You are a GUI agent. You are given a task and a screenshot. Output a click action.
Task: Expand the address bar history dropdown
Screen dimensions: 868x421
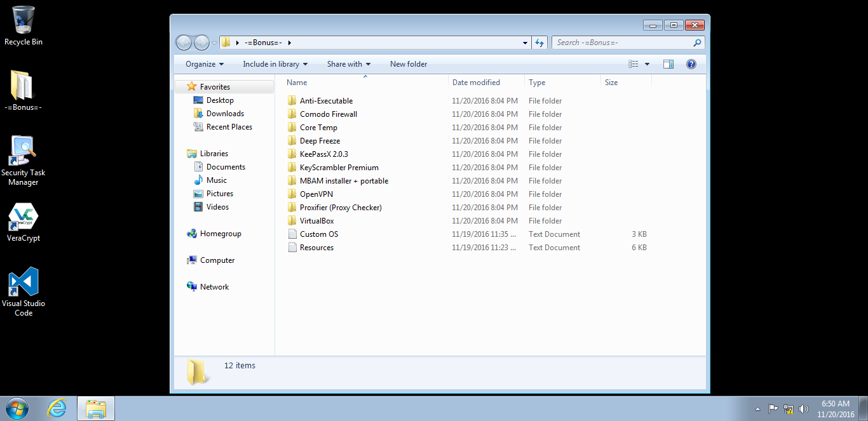525,43
